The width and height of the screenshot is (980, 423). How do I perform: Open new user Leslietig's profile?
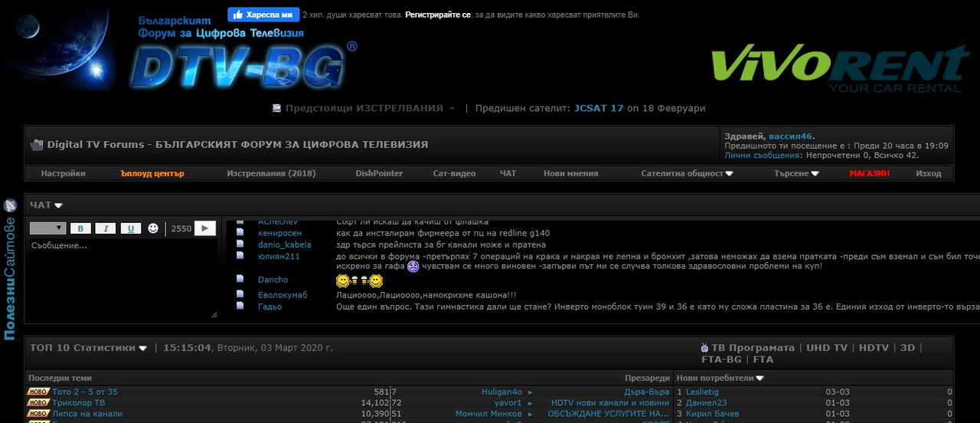pyautogui.click(x=702, y=392)
